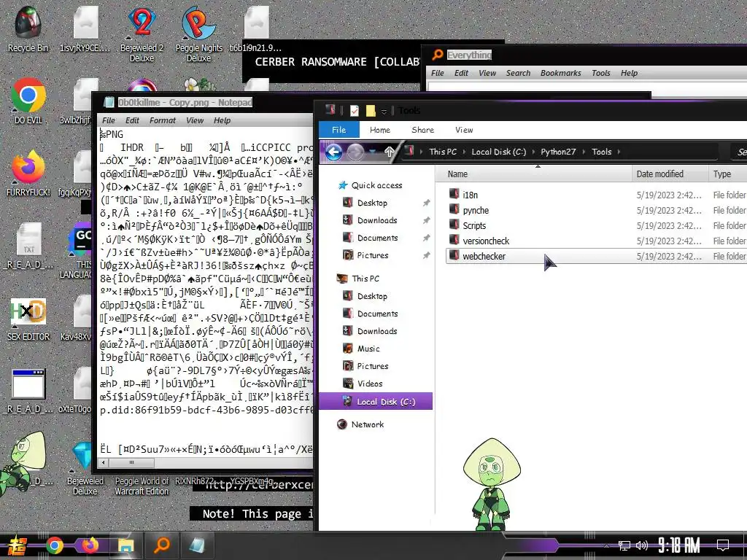
Task: Open Notepad's Help menu
Action: 222,120
